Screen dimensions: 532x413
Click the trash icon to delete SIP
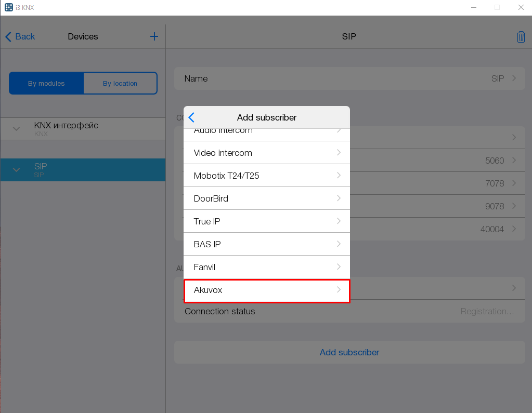click(521, 37)
